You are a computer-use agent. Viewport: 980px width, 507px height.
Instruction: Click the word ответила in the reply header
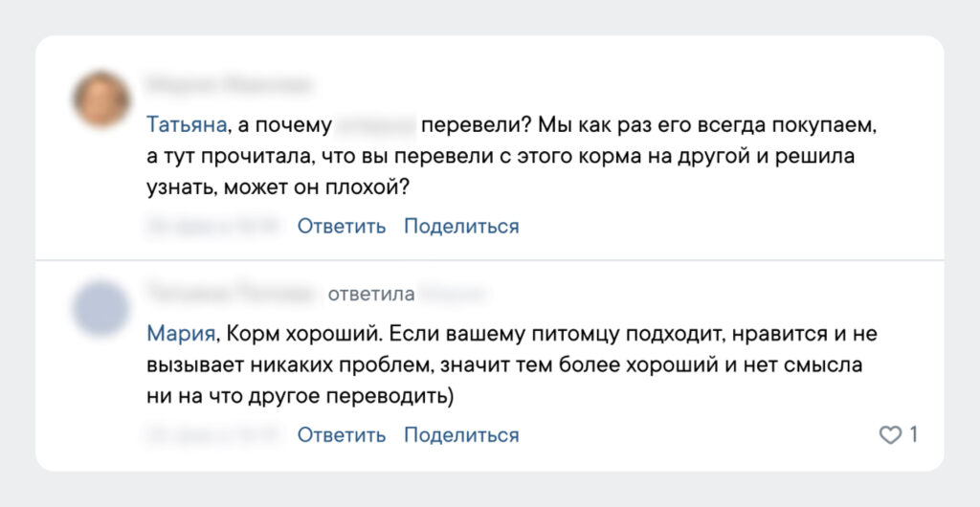pyautogui.click(x=371, y=293)
